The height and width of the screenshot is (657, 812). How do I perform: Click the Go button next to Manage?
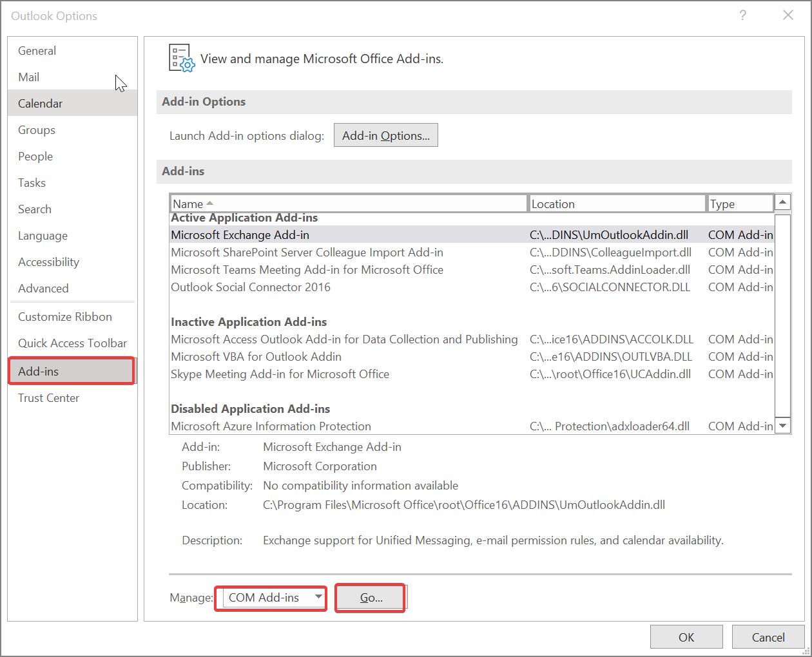(x=369, y=598)
